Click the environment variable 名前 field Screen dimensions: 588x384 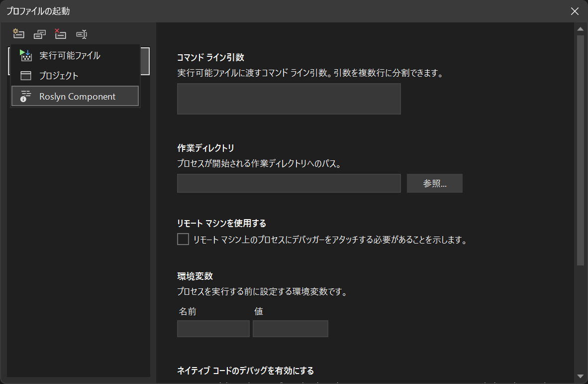tap(213, 328)
